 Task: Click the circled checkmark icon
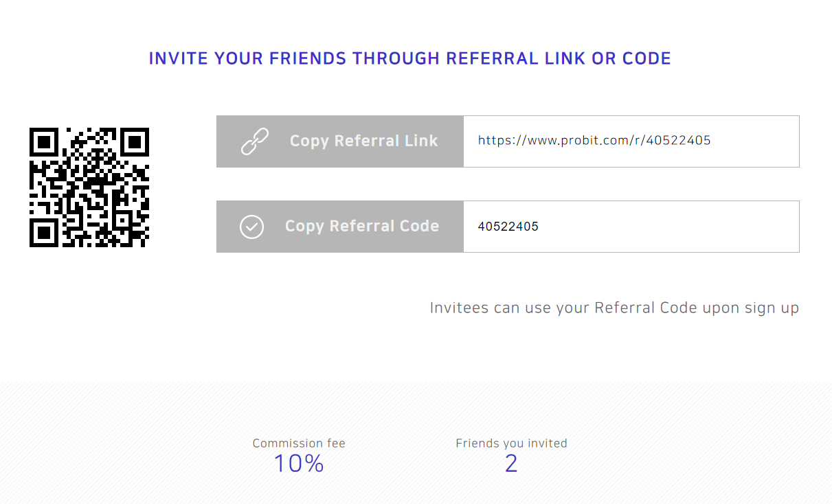[251, 227]
